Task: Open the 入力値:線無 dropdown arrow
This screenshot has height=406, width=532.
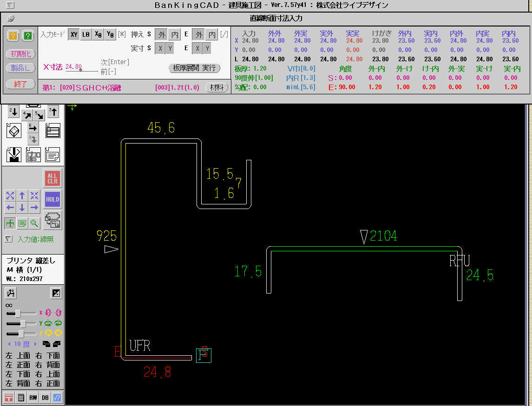Action: coord(9,239)
